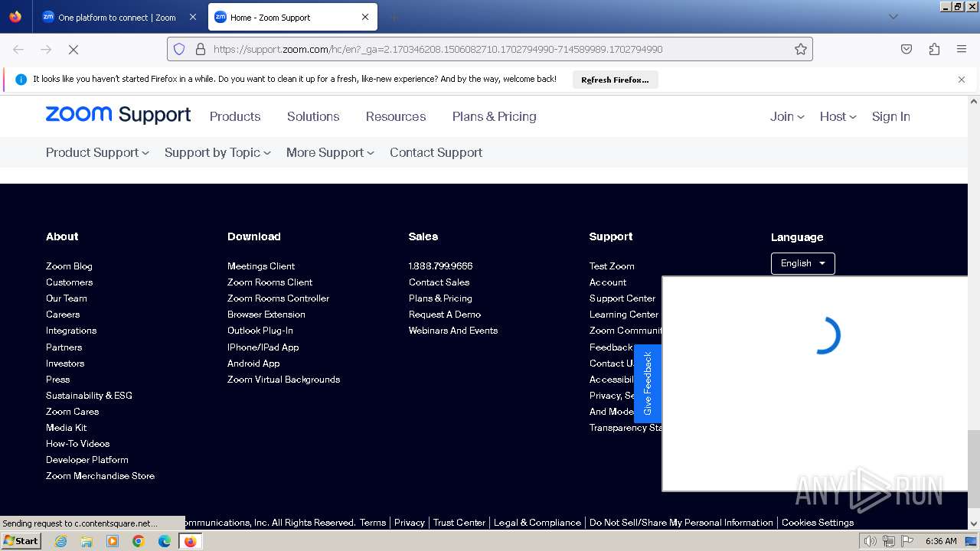Click the 6:36 AM system clock
This screenshot has width=980, height=551.
941,541
